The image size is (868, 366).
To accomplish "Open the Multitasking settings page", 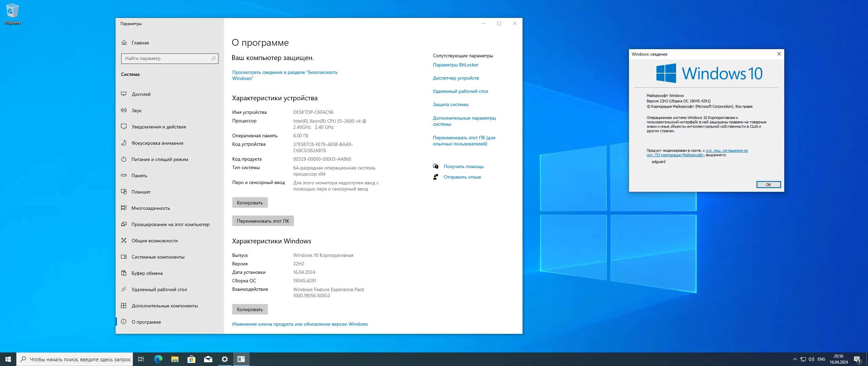I will click(151, 208).
